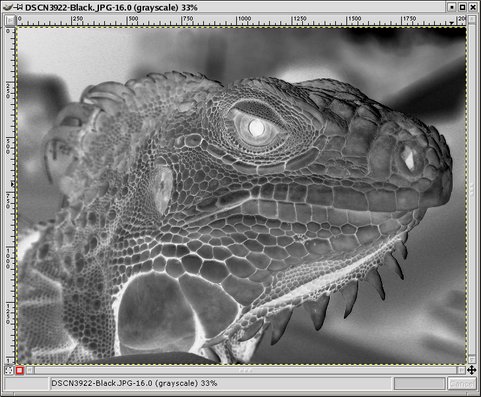Image resolution: width=481 pixels, height=397 pixels.
Task: Toggle the pin (sticky) icon in title bar
Action: click(19, 7)
